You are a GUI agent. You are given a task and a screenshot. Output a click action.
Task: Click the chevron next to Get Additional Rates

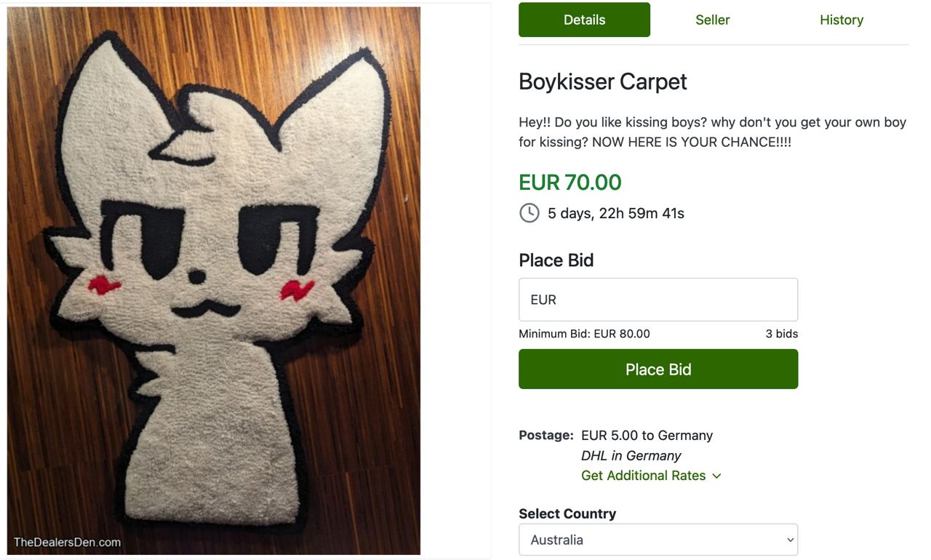(x=716, y=476)
